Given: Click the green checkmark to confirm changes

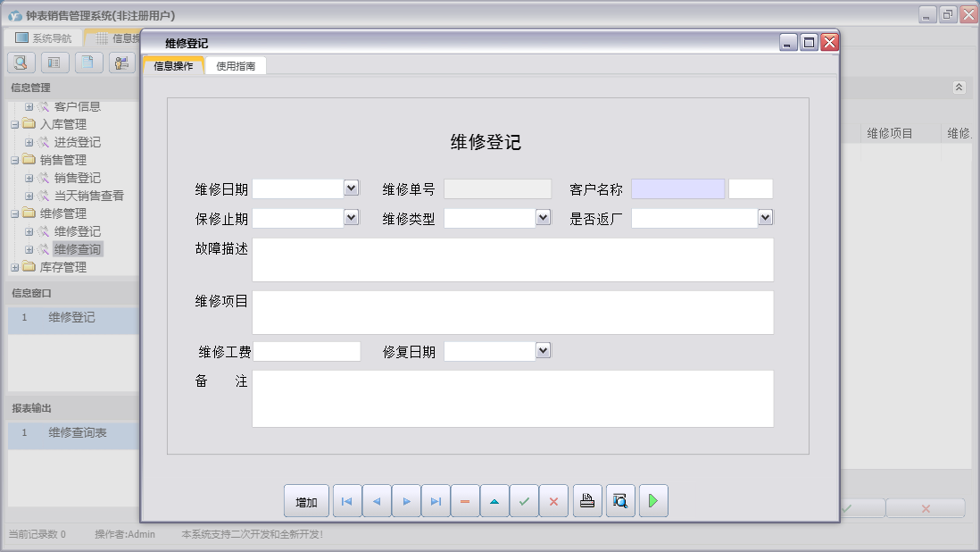Looking at the screenshot, I should click(524, 501).
